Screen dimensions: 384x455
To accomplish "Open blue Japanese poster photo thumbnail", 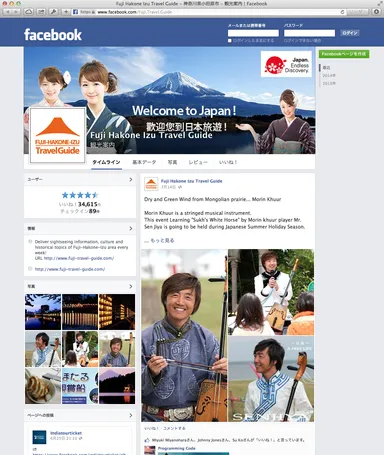I will [80, 386].
